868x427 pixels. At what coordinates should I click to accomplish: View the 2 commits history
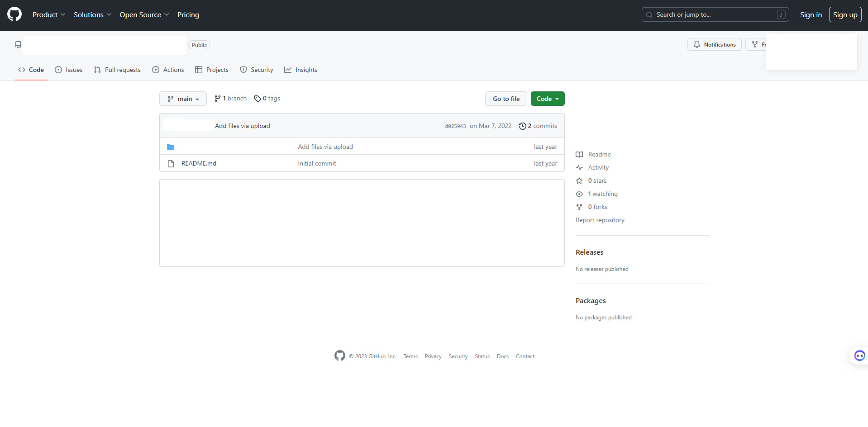tap(538, 126)
